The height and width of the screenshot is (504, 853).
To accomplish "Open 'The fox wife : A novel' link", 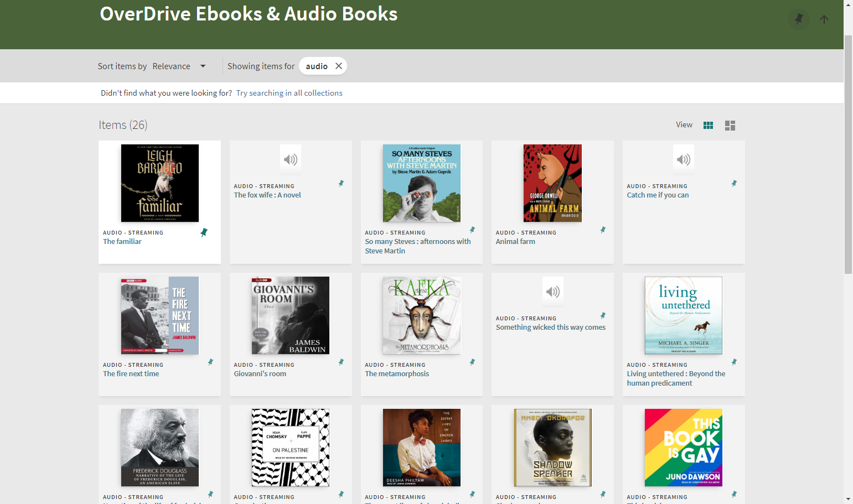I will pyautogui.click(x=267, y=195).
